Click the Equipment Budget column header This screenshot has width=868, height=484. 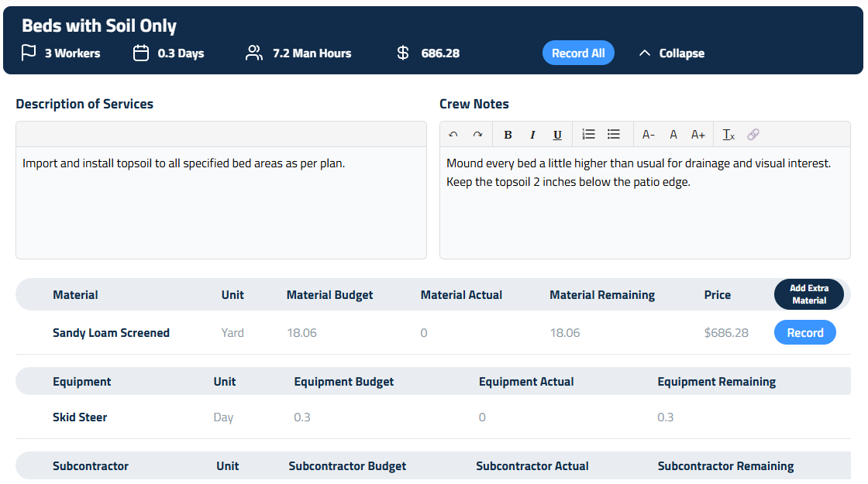coord(344,382)
